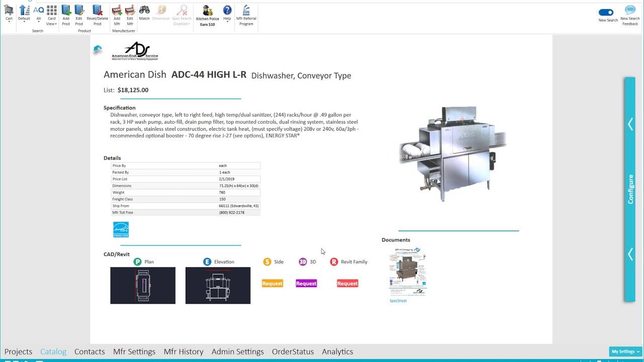
Task: Open Kitchen Police Earn $10
Action: (207, 16)
